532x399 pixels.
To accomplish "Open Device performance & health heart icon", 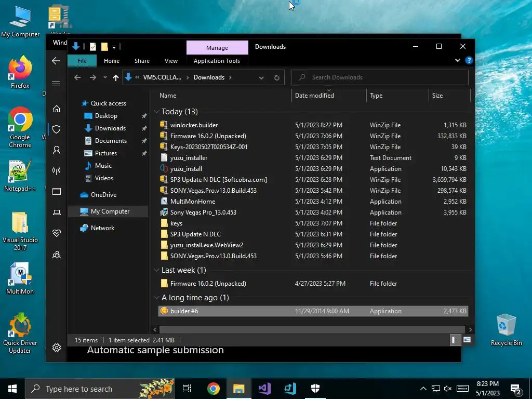I will (57, 233).
